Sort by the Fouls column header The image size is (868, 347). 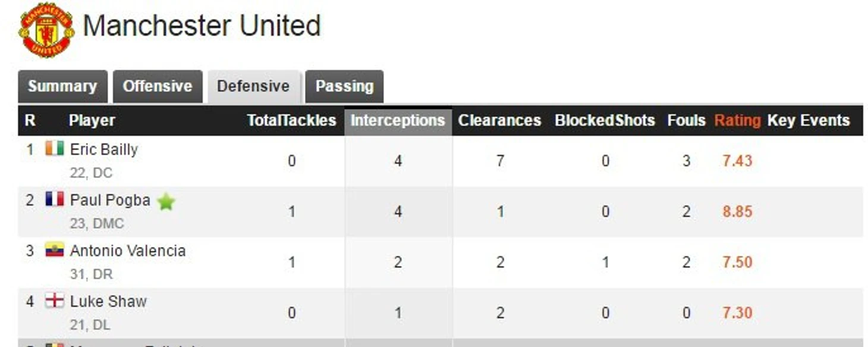pos(686,120)
